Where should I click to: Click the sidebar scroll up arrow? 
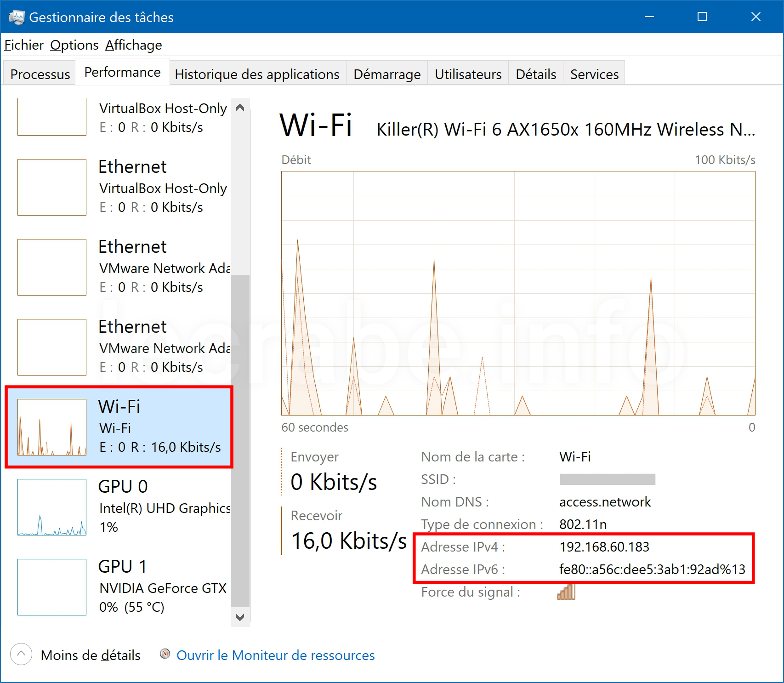pyautogui.click(x=240, y=108)
